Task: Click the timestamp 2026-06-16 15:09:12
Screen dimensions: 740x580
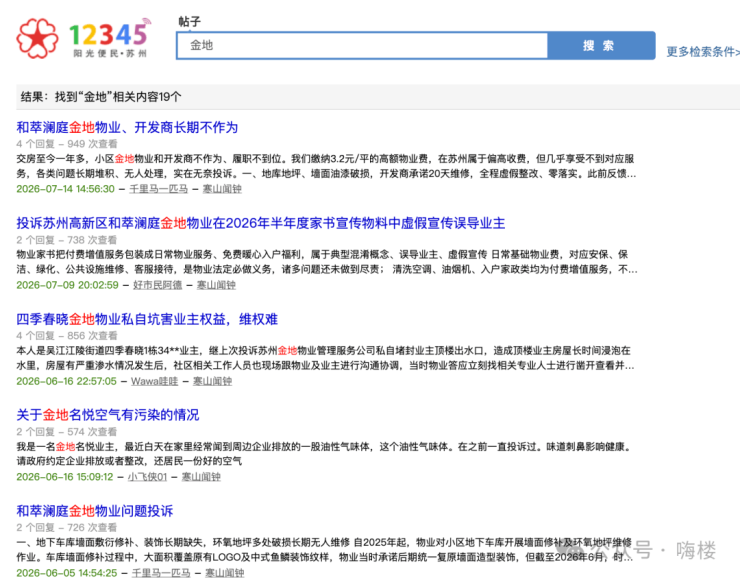Action: pyautogui.click(x=65, y=477)
